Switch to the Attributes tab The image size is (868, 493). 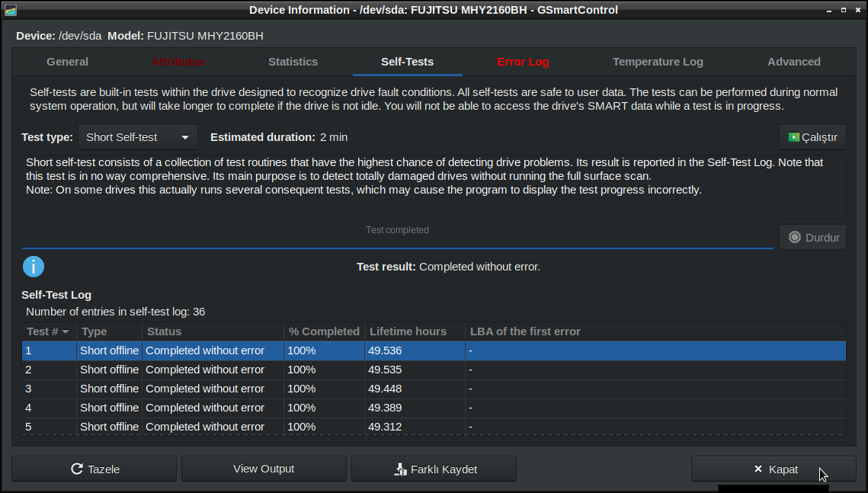coord(178,62)
